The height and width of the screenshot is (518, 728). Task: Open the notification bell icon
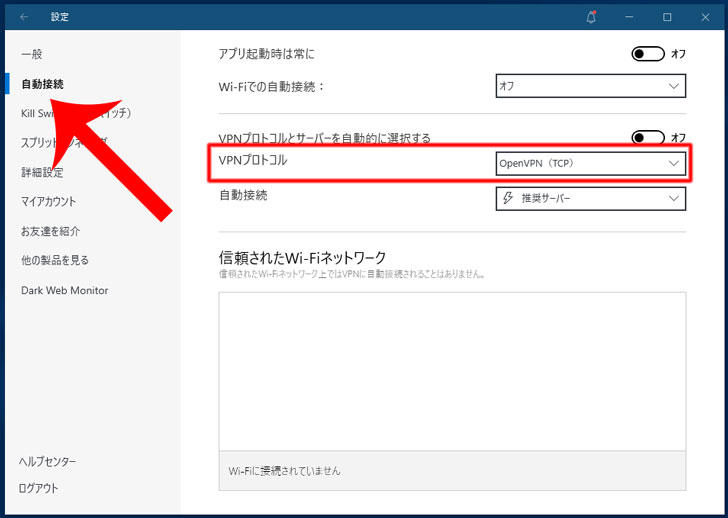coord(591,17)
